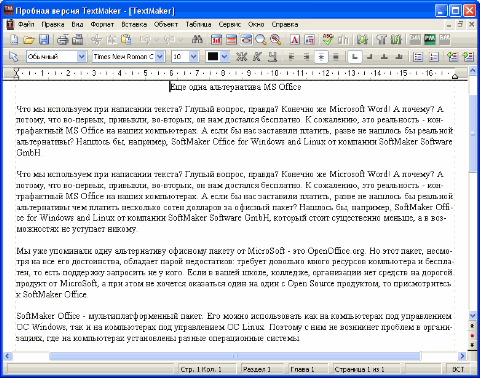Align paragraph left
Viewport: 480px width, 378px height.
coord(291,57)
